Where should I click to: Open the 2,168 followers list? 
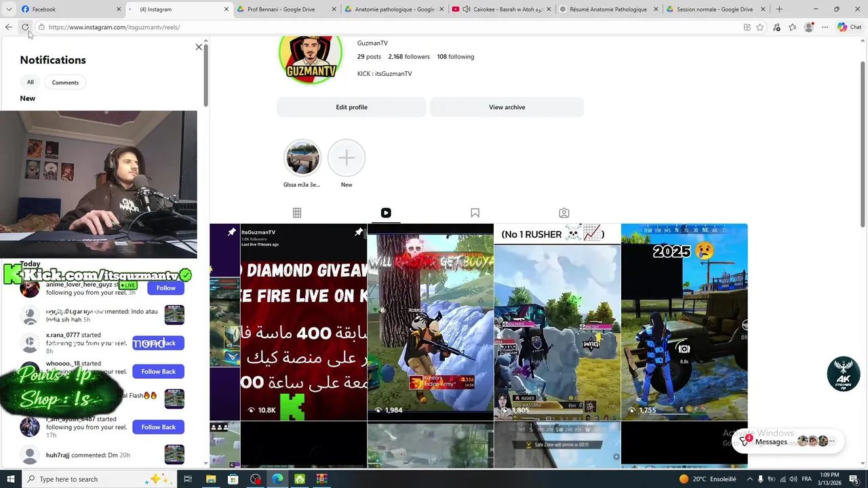coord(409,57)
